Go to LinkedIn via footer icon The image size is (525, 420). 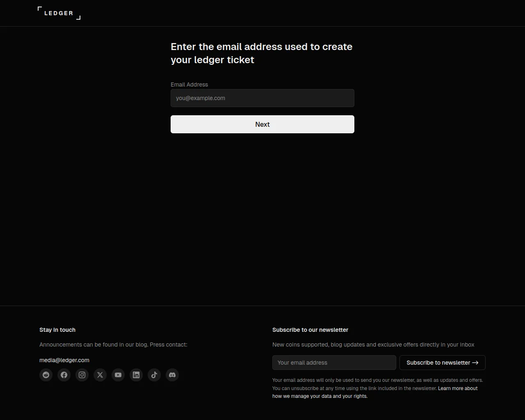136,375
